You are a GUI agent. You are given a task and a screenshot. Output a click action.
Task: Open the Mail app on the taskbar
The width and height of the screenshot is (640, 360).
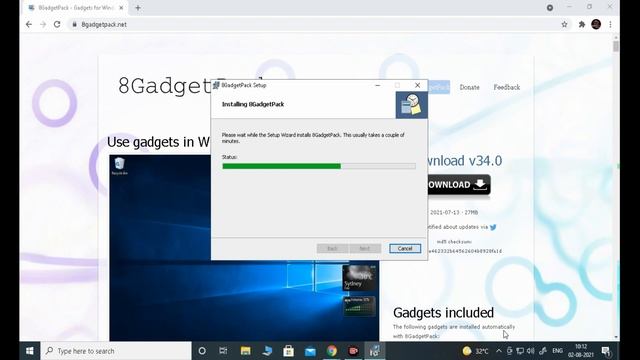(x=310, y=351)
